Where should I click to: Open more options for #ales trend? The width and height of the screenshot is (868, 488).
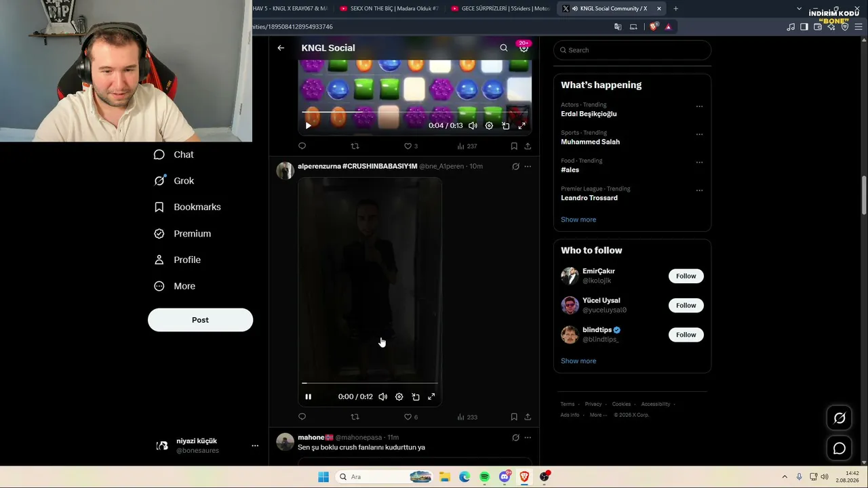click(x=699, y=162)
